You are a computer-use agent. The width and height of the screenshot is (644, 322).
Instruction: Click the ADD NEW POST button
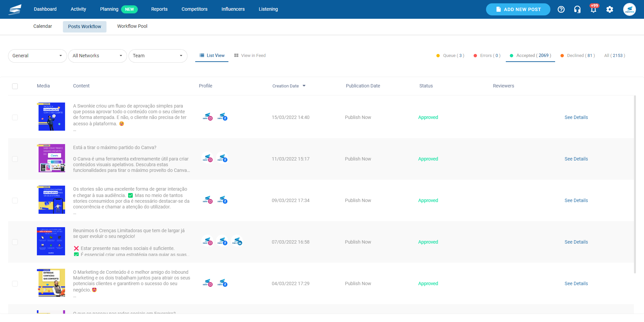pyautogui.click(x=518, y=9)
